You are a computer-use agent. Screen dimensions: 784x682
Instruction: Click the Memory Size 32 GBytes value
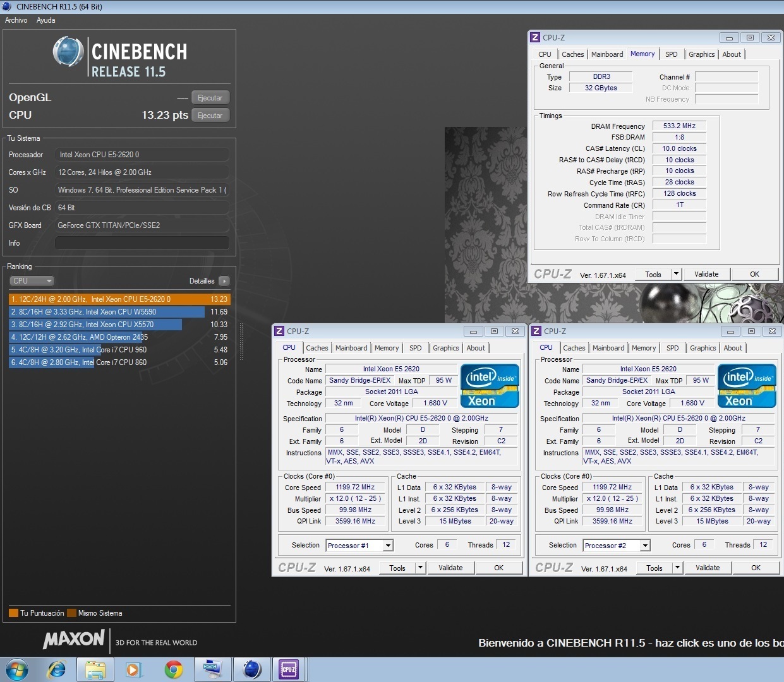(601, 88)
